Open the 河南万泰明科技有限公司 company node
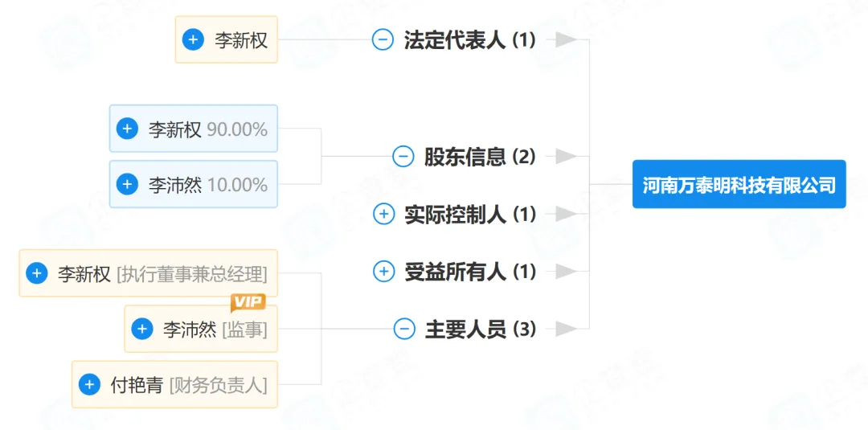Viewport: 868px width, 430px height. tap(739, 184)
